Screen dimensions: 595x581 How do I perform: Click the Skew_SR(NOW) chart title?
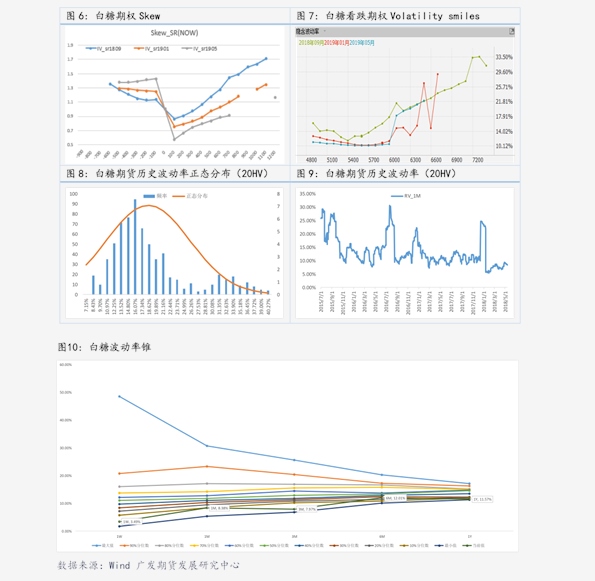pos(175,33)
